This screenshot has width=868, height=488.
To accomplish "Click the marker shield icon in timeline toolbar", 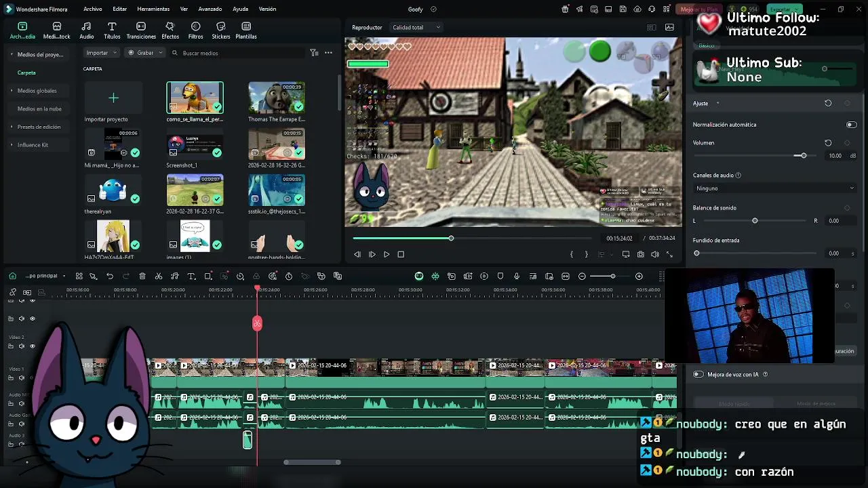I will click(500, 277).
